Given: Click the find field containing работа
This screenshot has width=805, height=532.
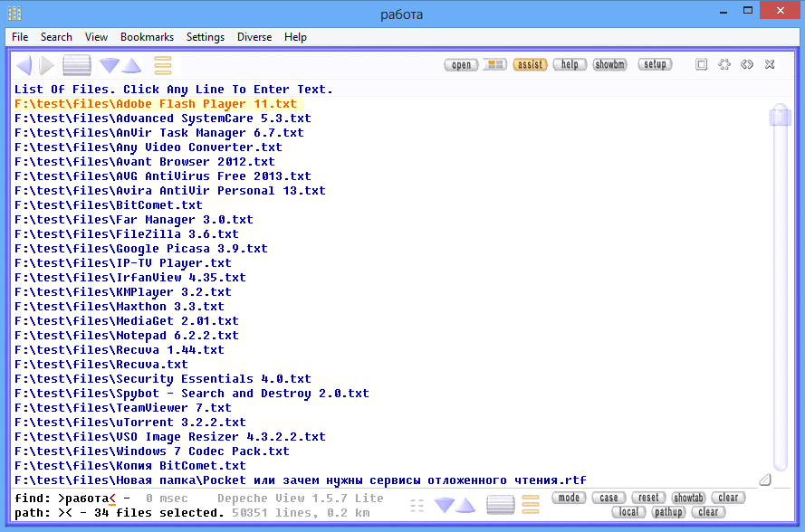Looking at the screenshot, I should coord(87,499).
